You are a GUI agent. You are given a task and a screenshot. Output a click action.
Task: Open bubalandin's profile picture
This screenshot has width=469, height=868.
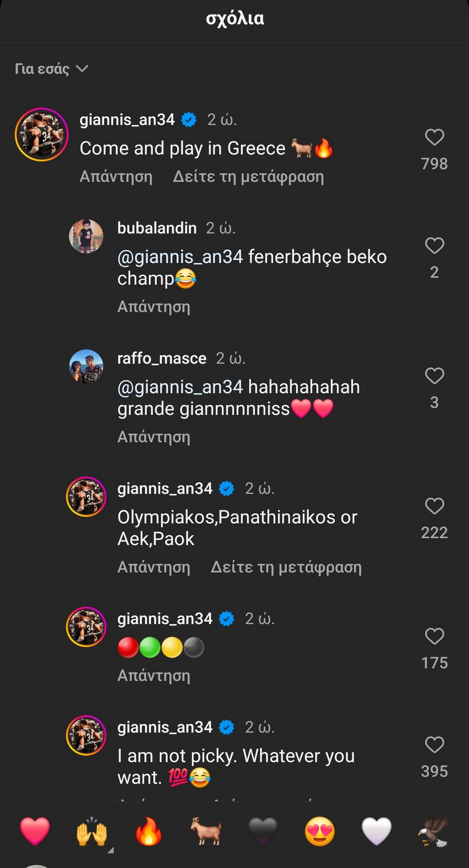coord(86,236)
